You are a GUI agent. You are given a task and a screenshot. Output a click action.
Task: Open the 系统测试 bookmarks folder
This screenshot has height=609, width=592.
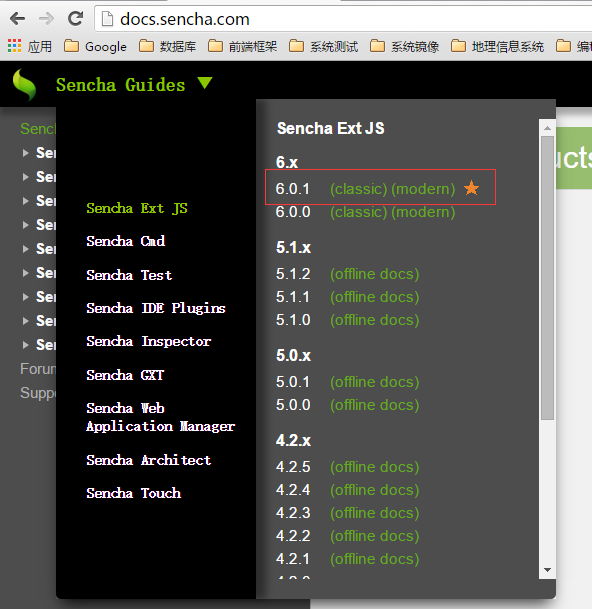click(x=324, y=47)
